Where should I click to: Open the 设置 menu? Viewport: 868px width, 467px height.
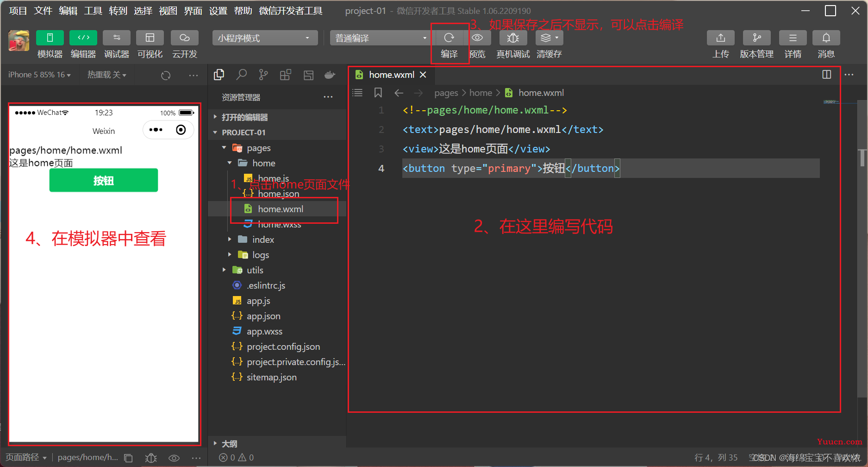tap(218, 11)
